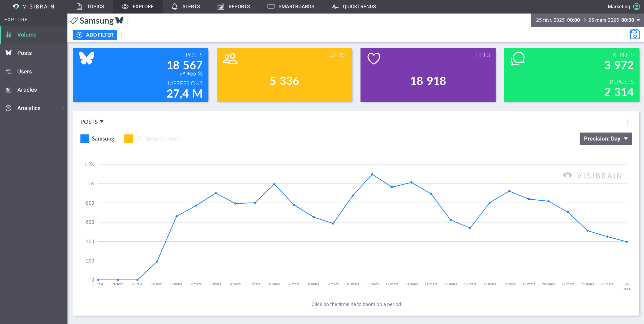644x324 pixels.
Task: Click the 5 336 users value
Action: pyautogui.click(x=284, y=81)
